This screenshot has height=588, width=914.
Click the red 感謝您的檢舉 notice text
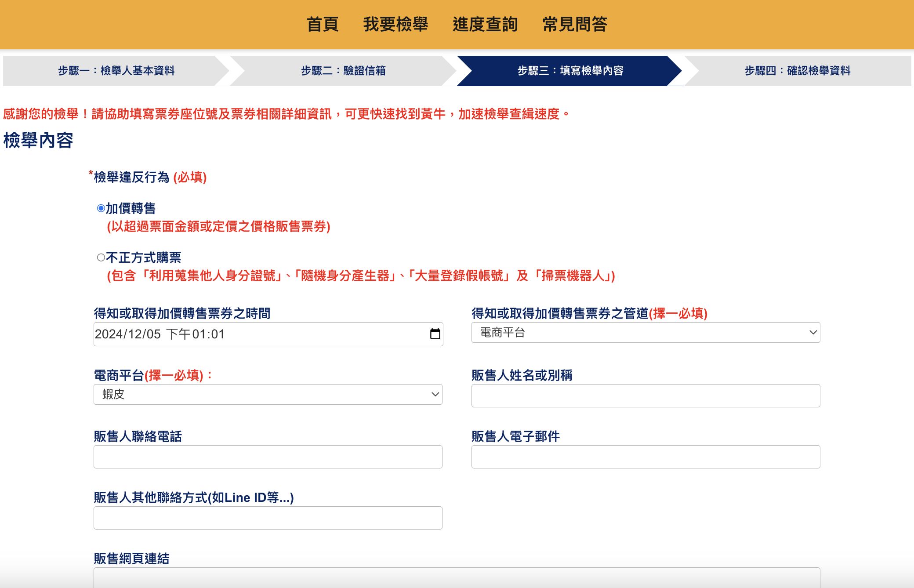[286, 114]
